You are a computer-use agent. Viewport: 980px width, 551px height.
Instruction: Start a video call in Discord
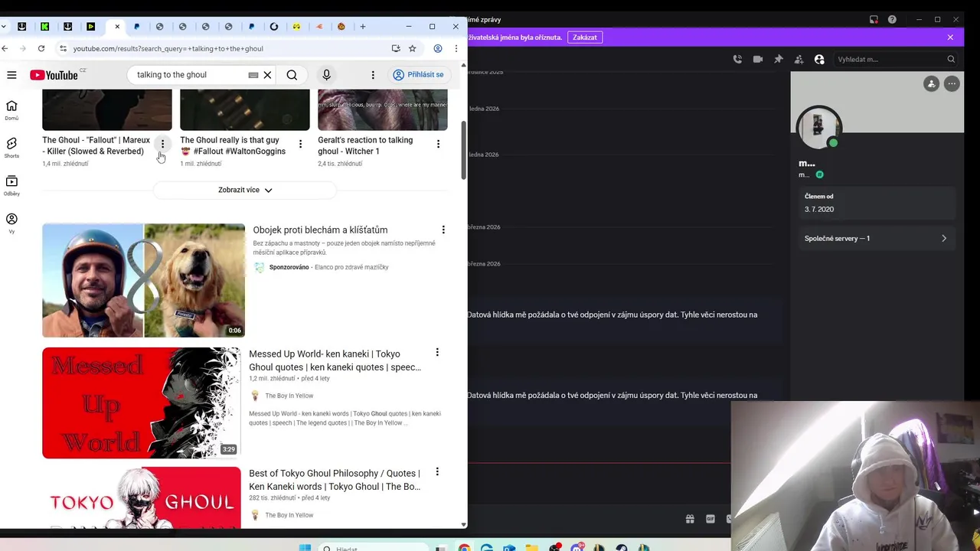tap(758, 59)
